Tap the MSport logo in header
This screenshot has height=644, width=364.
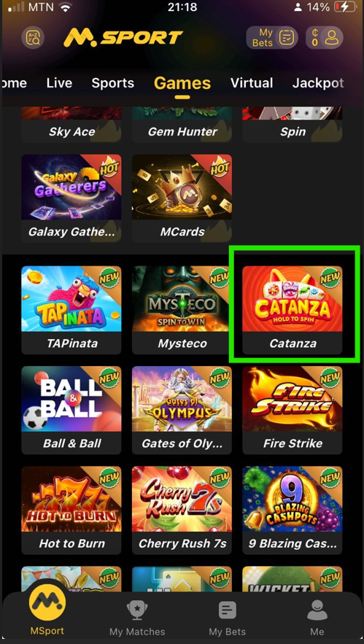tap(123, 38)
